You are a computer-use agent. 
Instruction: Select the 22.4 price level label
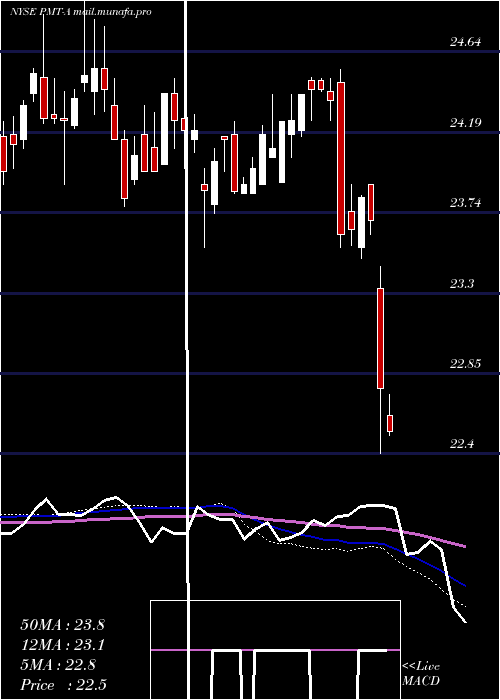coord(461,444)
